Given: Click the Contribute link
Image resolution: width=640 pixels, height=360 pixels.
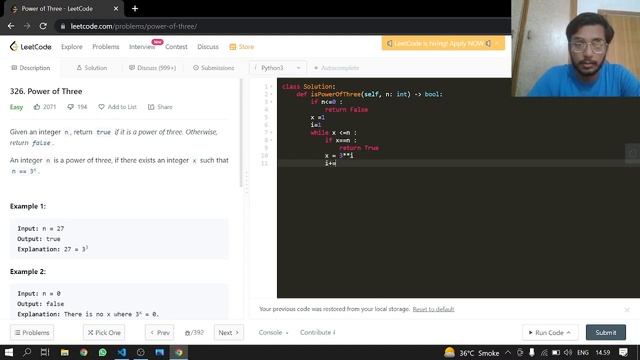Looking at the screenshot, I should coord(318,333).
